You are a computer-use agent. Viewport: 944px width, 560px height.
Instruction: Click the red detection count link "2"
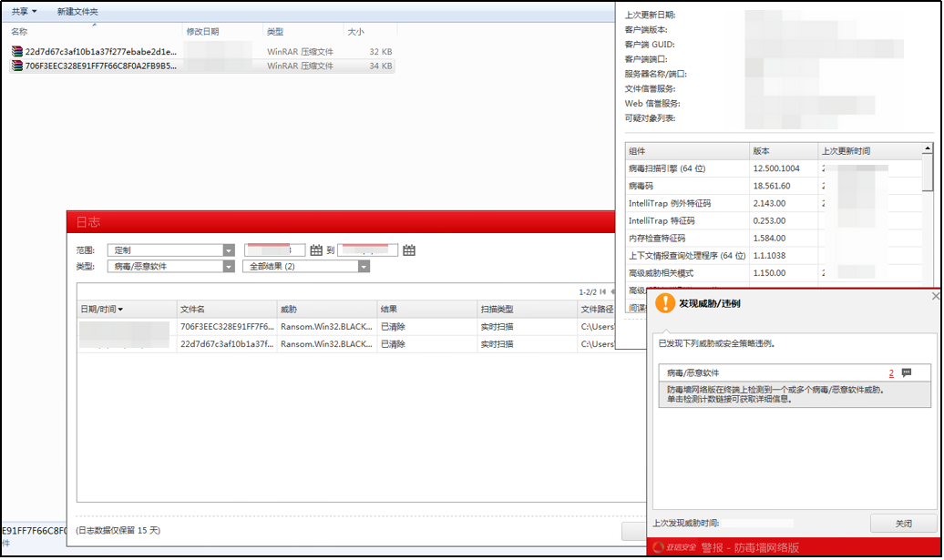(x=891, y=372)
